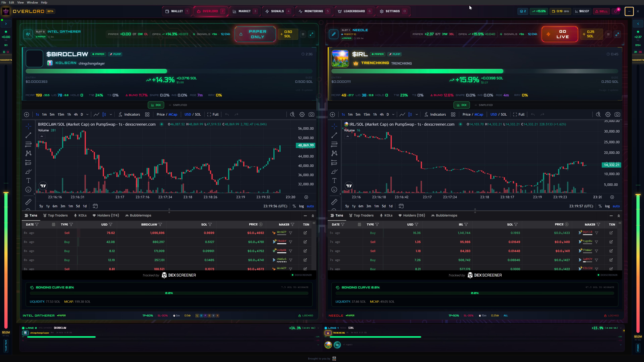Select the crosshair tool on the BIRDCLAW chart
Screen dimensions: 644x362
click(28, 126)
